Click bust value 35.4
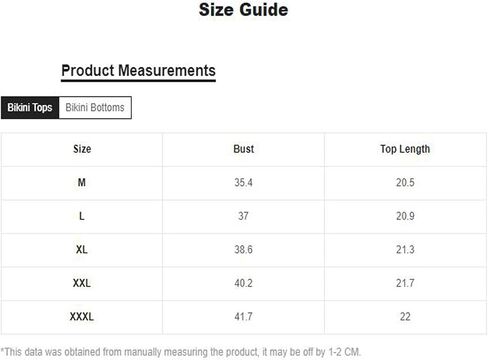The image size is (488, 360). (x=243, y=183)
